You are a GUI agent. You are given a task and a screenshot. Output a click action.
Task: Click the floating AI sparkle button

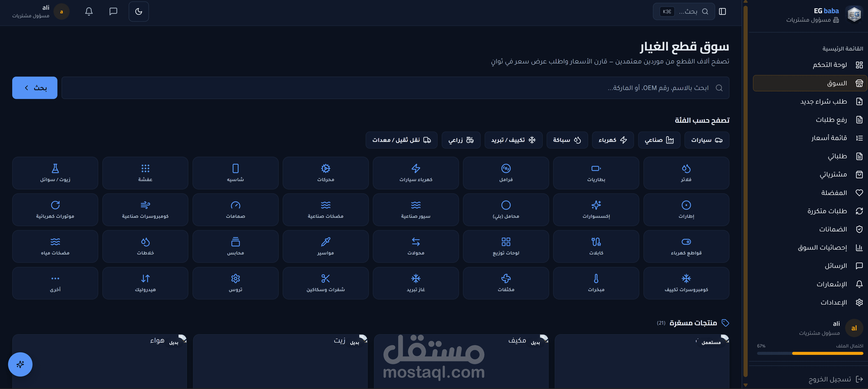coord(20,364)
